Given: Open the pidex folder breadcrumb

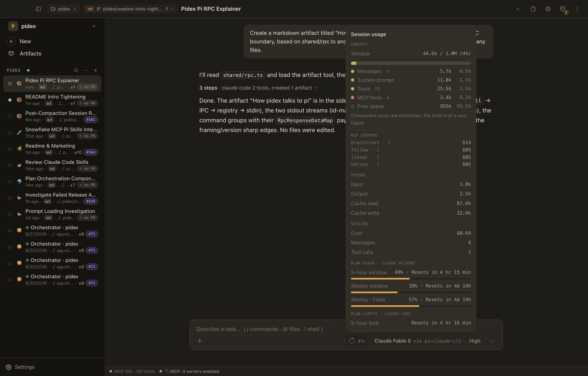Looking at the screenshot, I should [x=64, y=9].
